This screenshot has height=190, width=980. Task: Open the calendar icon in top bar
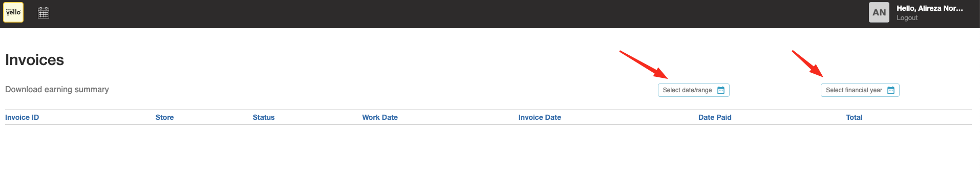[44, 13]
